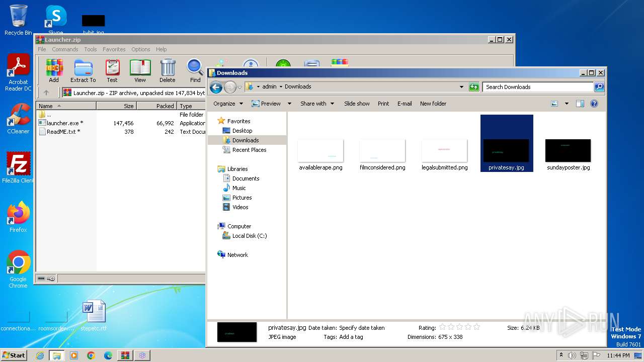Select Firefox desktop icon
The image size is (644, 362).
click(18, 217)
